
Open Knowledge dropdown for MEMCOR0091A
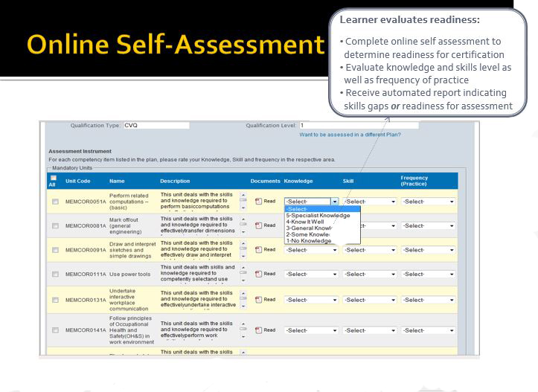point(312,250)
